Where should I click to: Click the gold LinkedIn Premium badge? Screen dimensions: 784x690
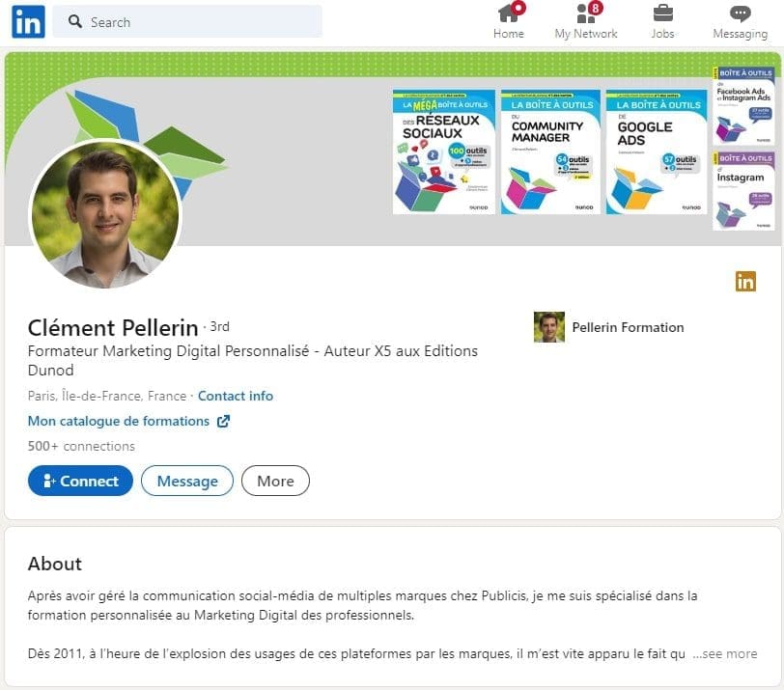[745, 281]
